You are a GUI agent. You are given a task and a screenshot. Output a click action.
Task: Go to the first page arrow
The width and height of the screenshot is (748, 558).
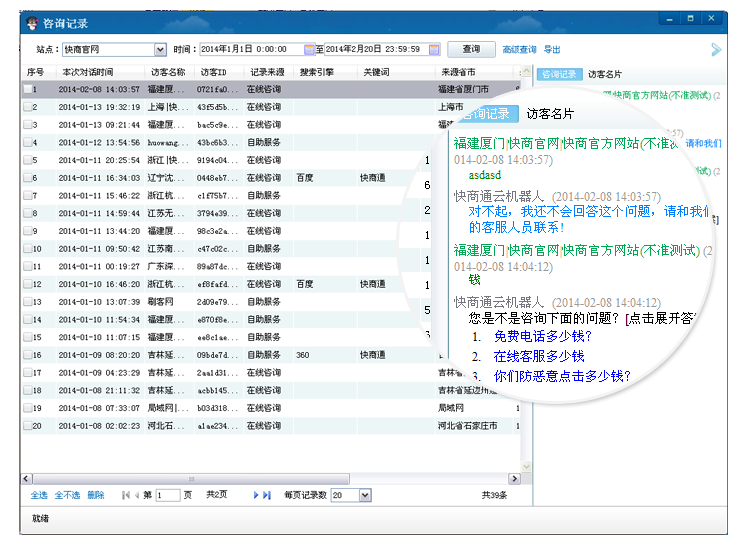tap(125, 495)
